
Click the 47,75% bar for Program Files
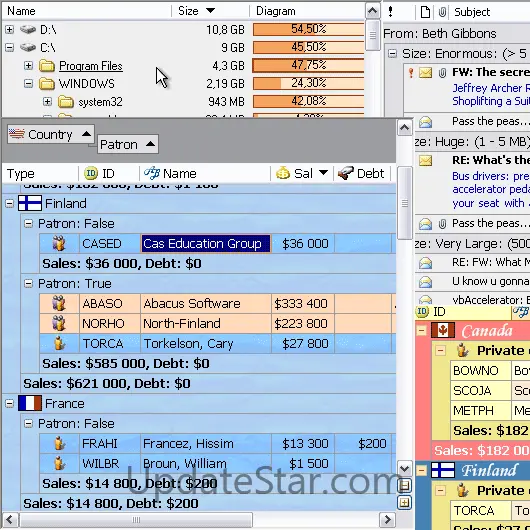(308, 65)
